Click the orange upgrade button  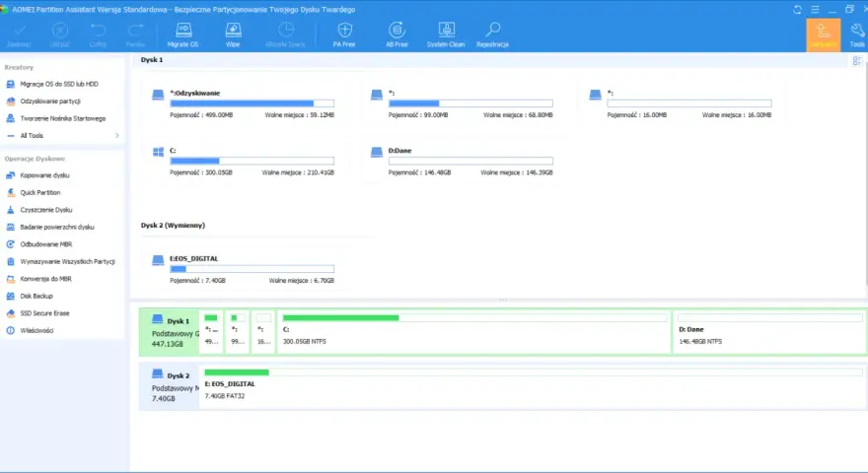(x=824, y=35)
